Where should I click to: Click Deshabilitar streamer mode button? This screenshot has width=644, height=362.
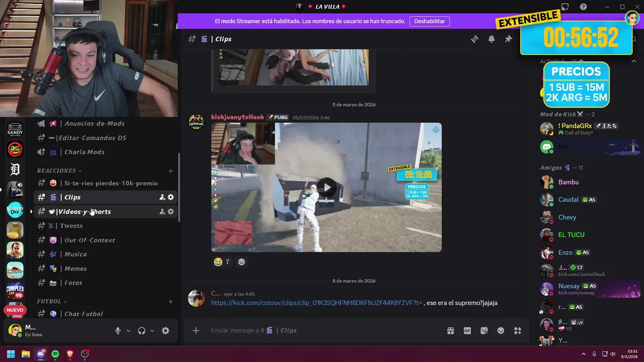click(x=430, y=21)
